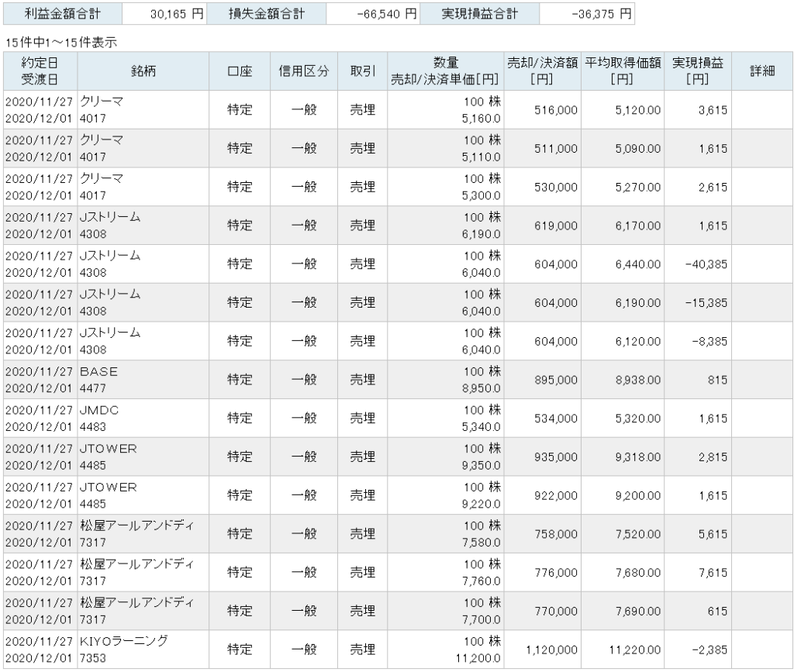Click the 実現損益 column header
This screenshot has width=794, height=672.
(x=698, y=71)
